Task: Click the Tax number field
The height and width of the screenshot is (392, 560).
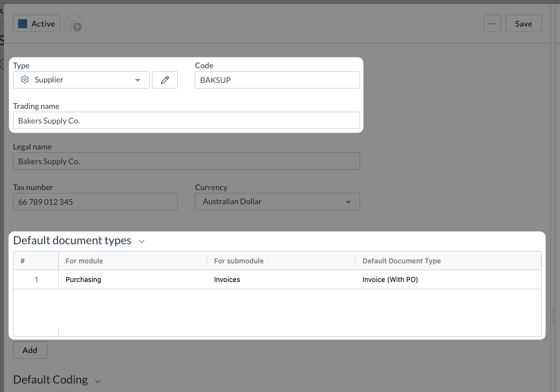Action: pos(95,202)
